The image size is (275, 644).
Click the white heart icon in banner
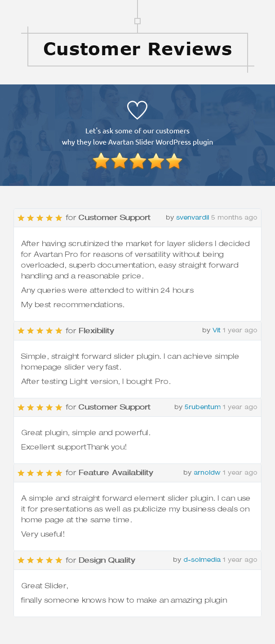coord(137,110)
